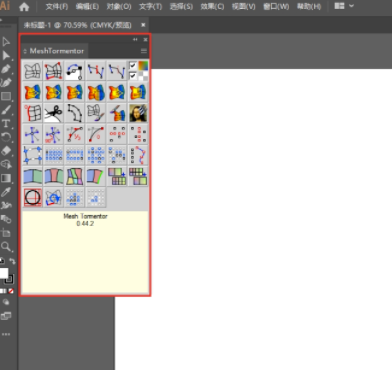Open the MeshTormentor panel hamburger menu
392x370 pixels.
pos(144,51)
